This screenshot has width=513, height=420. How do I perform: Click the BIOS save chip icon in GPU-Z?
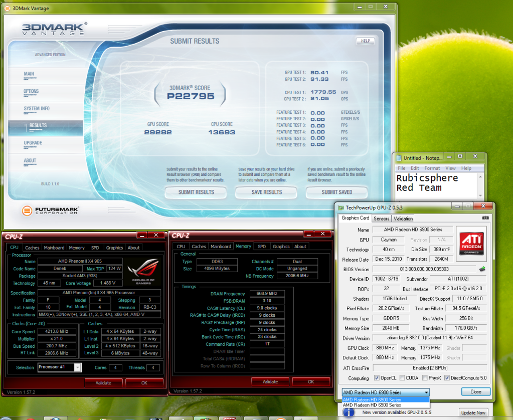tap(482, 269)
